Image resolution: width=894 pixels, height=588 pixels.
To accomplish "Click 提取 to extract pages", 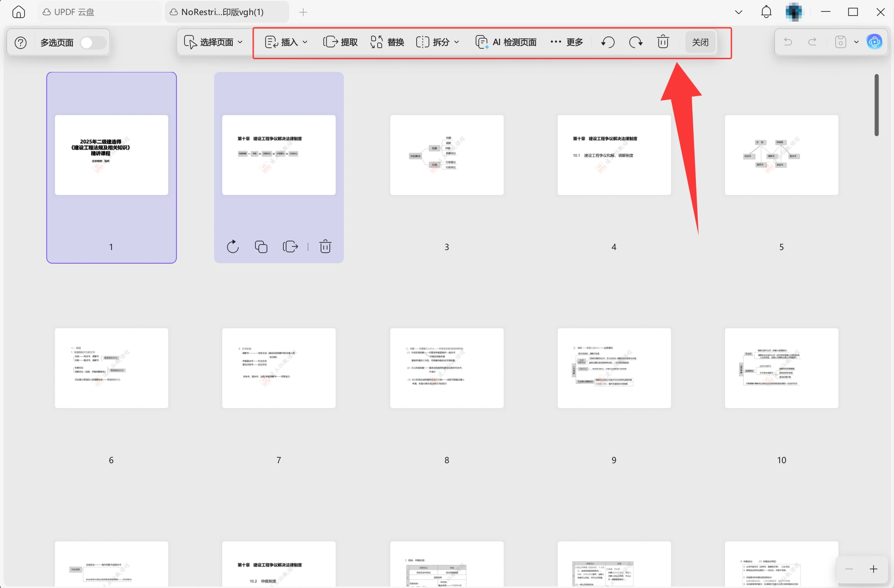I will coord(340,42).
